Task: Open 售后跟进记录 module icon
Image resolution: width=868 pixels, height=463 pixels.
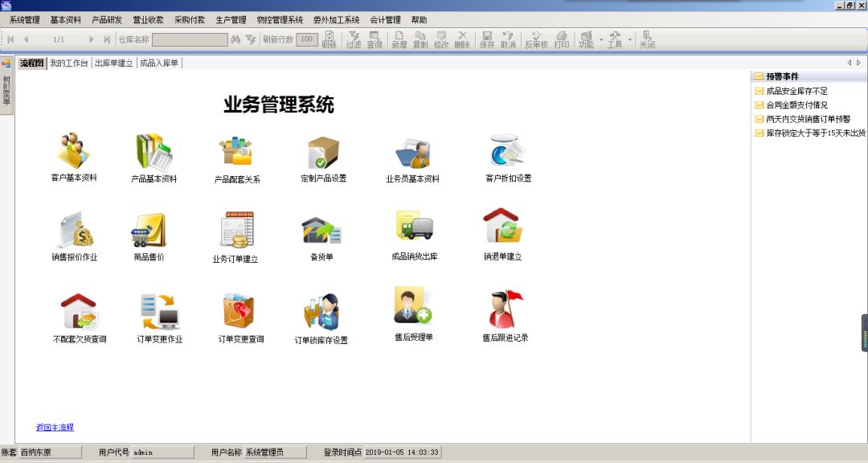Action: tap(506, 309)
